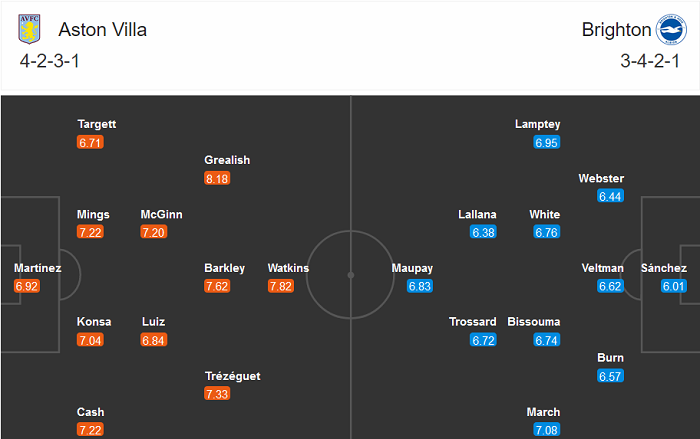Click Bissouma's 6.74 rating badge
Image resolution: width=700 pixels, height=439 pixels.
(547, 340)
